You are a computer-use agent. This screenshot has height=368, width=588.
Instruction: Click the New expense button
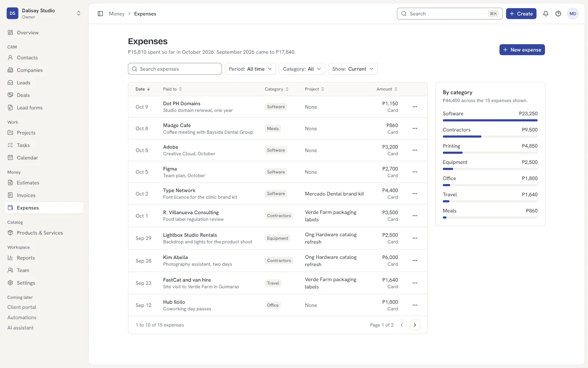(x=522, y=50)
